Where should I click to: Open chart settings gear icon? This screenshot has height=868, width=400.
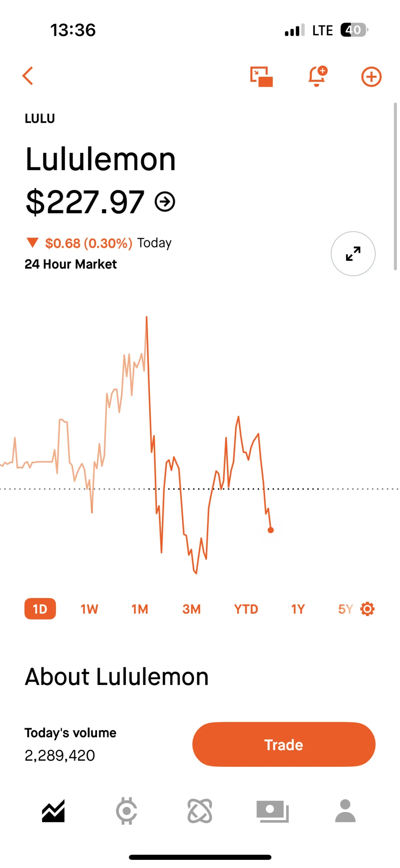(x=367, y=609)
